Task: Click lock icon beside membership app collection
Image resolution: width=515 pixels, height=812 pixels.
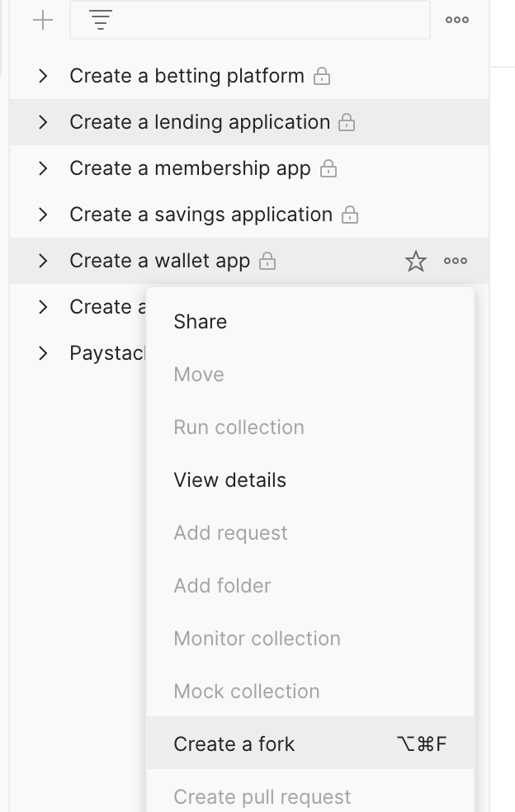Action: click(x=328, y=169)
